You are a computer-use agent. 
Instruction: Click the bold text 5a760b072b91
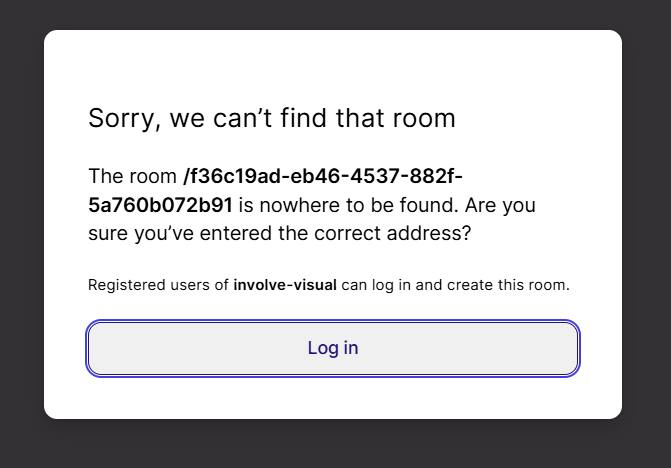pos(160,205)
